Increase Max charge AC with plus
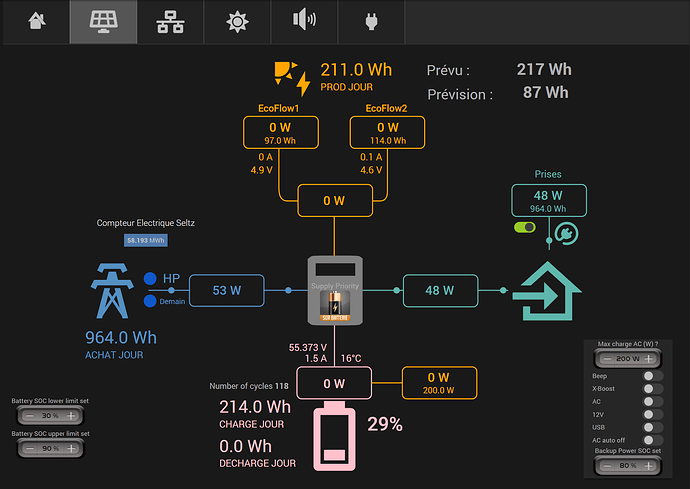The image size is (690, 489). (649, 359)
